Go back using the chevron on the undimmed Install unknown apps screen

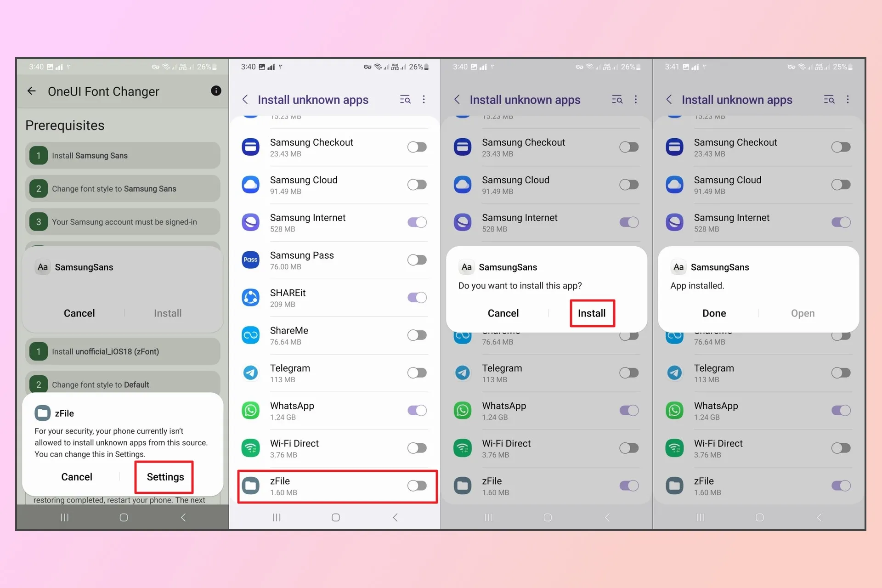click(245, 100)
